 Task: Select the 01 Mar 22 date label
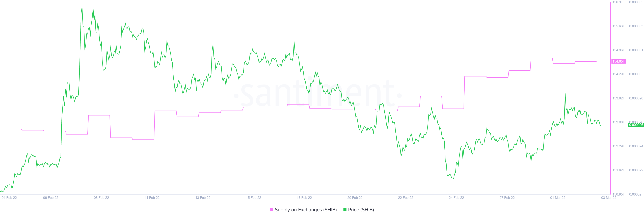point(557,198)
